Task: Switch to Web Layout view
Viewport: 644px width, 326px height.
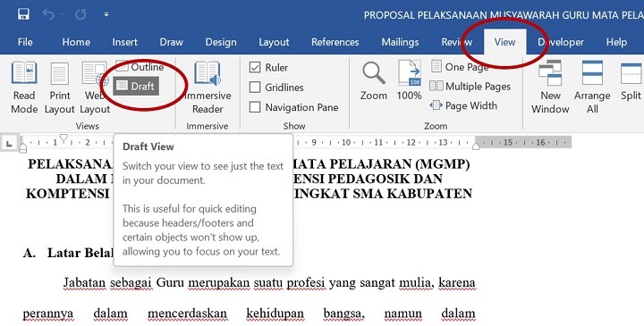Action: [95, 88]
